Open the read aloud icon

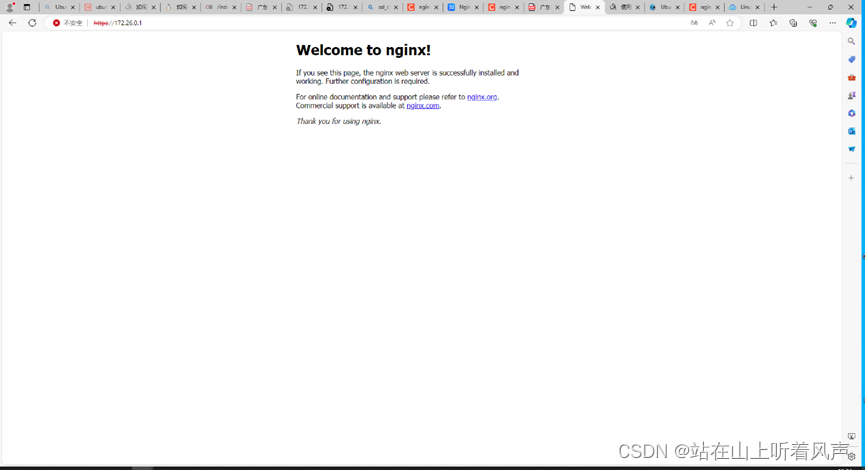point(712,23)
